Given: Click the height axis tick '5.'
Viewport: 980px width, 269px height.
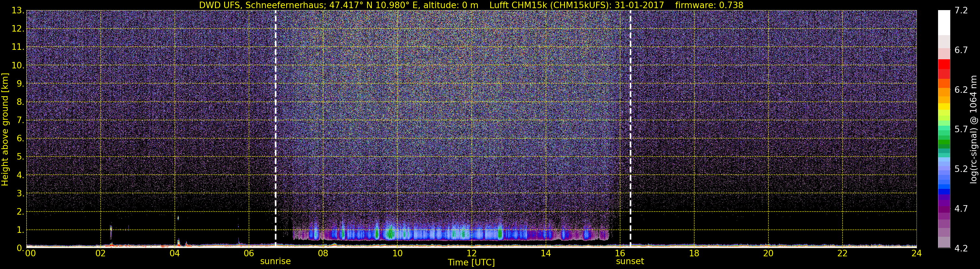Looking at the screenshot, I should click(20, 157).
